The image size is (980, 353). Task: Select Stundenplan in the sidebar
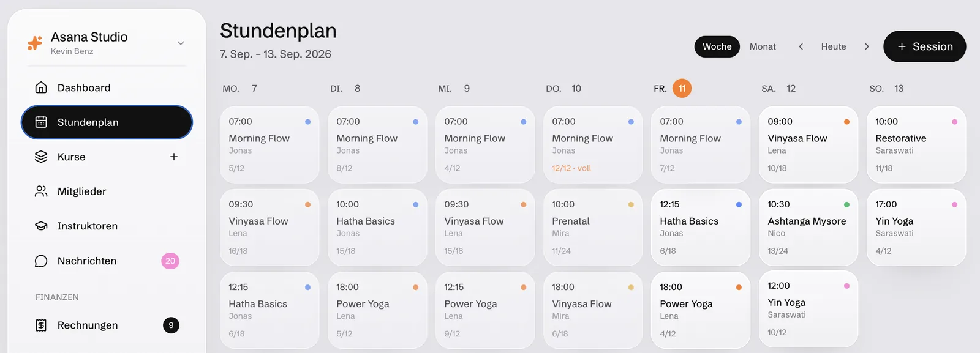107,122
